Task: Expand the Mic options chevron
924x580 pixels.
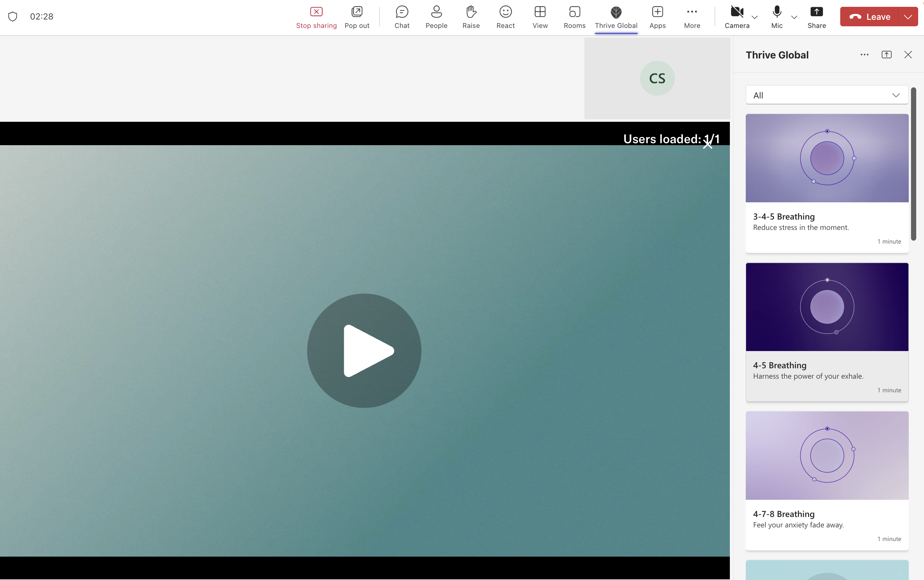Action: [794, 17]
